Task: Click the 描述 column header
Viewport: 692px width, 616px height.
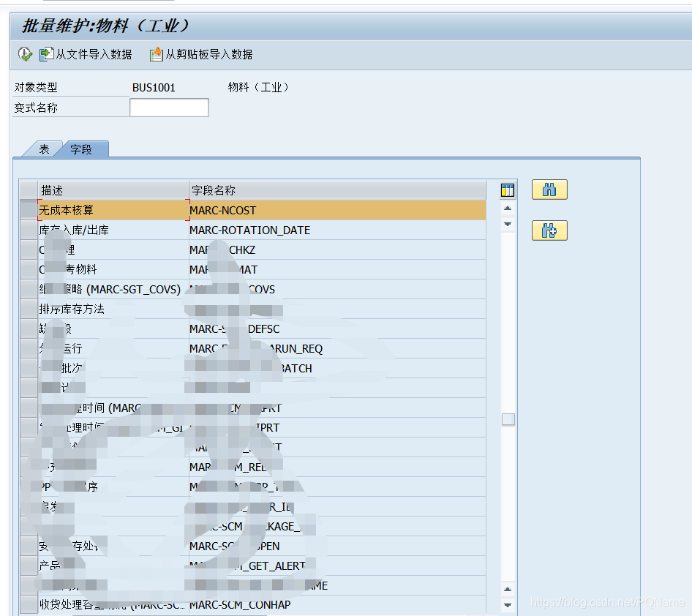Action: click(x=113, y=190)
